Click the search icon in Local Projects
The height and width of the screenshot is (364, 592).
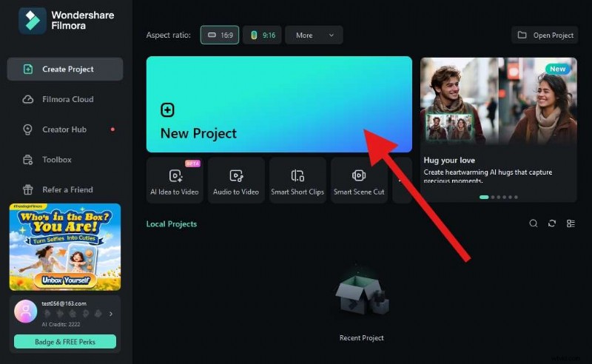[x=534, y=223]
